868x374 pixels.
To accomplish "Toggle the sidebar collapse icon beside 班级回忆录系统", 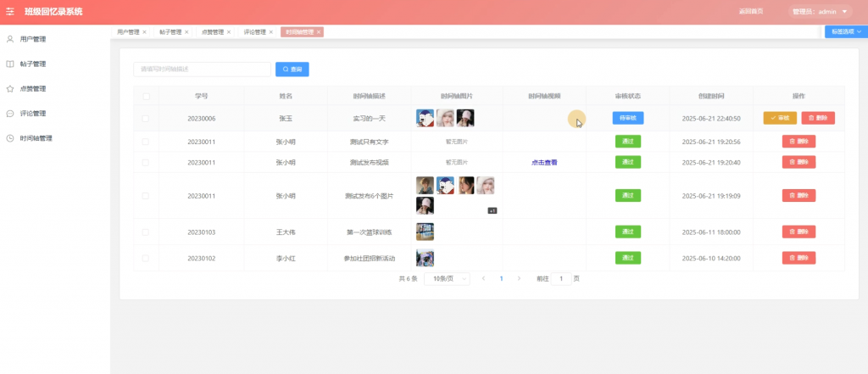I will tap(10, 12).
